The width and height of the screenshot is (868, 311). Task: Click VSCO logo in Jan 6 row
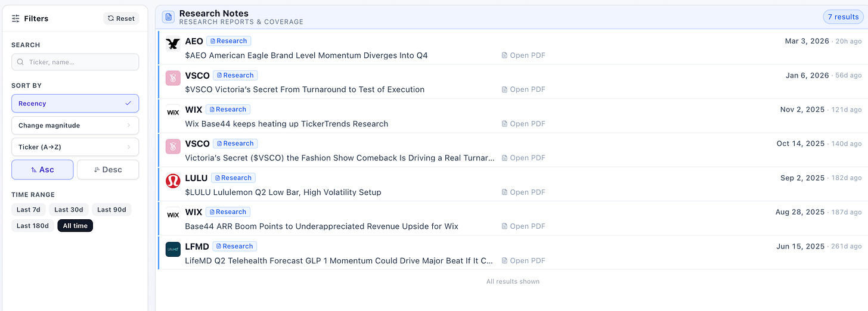pos(173,78)
